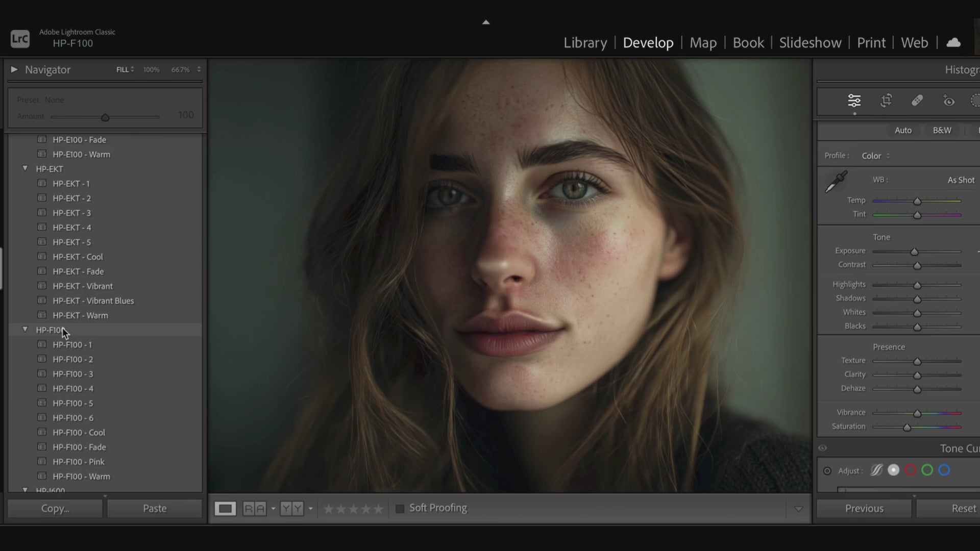Click the Exposure slider handle
This screenshot has width=980, height=551.
(x=914, y=252)
